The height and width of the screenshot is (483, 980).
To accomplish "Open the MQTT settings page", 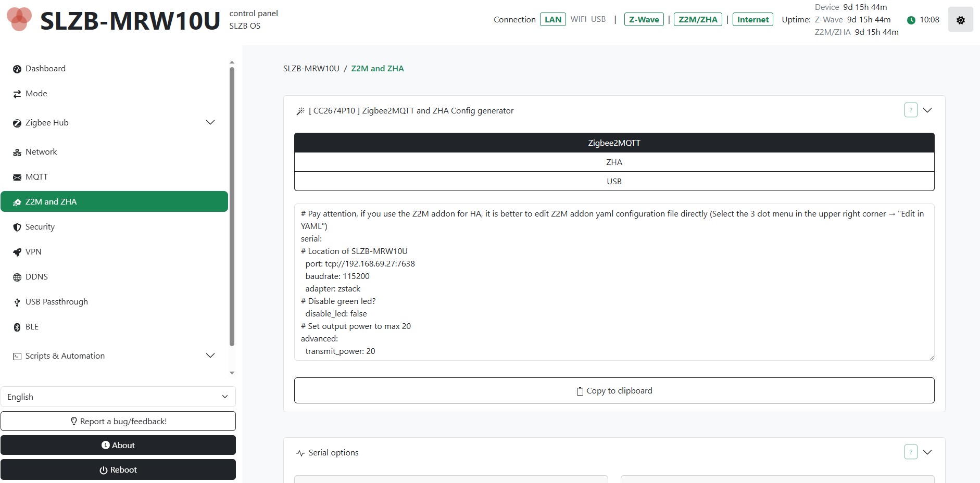I will (114, 177).
